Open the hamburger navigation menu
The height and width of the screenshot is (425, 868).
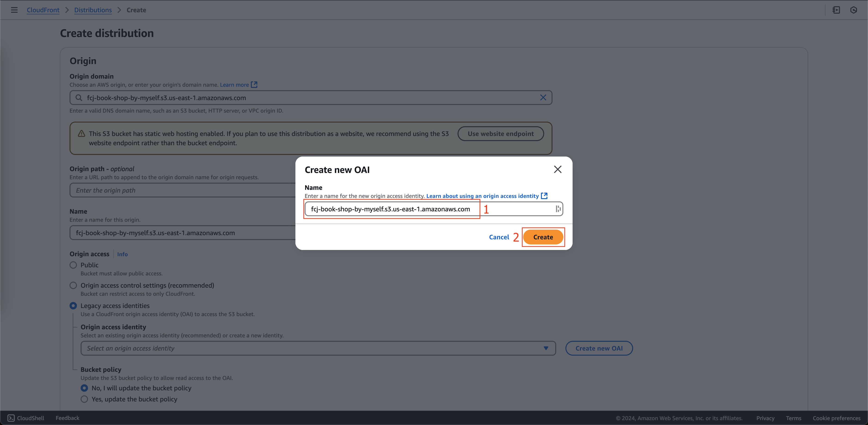14,10
